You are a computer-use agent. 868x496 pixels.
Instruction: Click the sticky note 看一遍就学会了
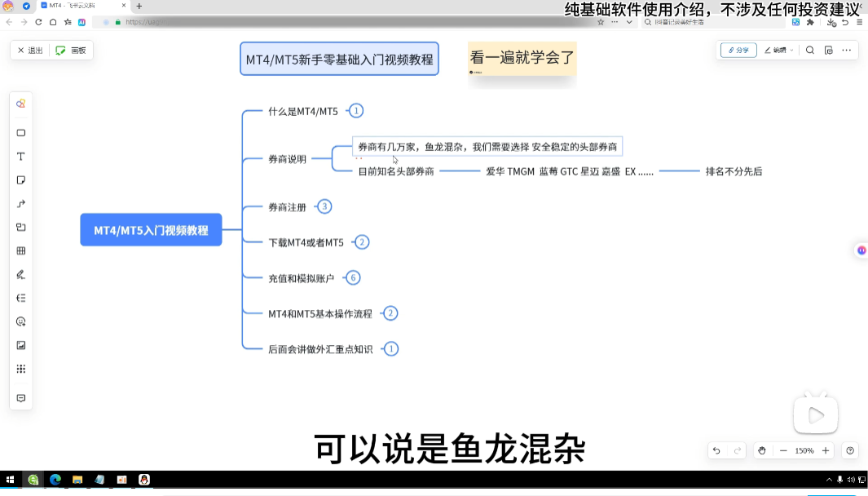tap(522, 58)
